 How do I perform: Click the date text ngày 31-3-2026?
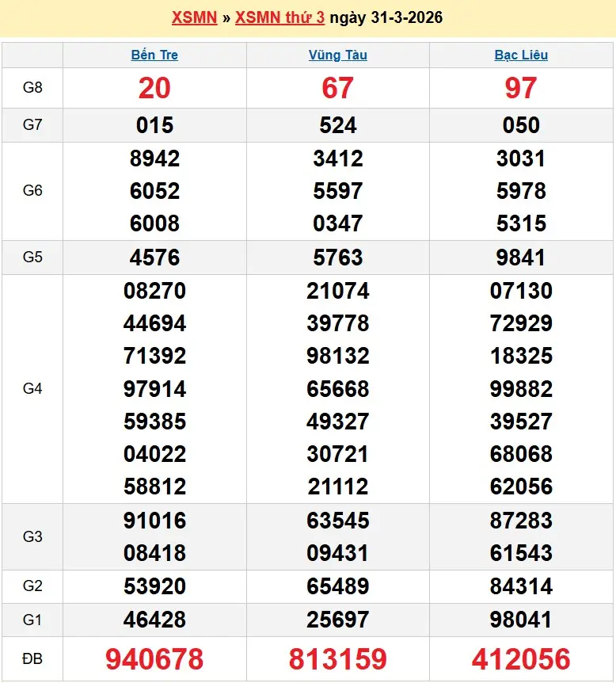pyautogui.click(x=386, y=17)
